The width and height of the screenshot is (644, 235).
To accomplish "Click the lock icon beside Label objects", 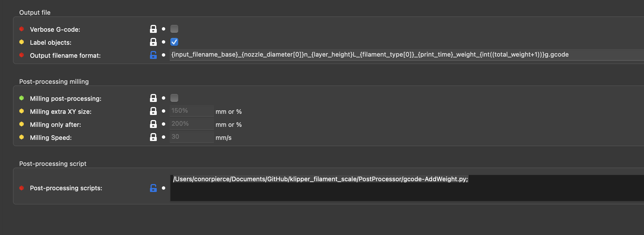I will point(153,42).
